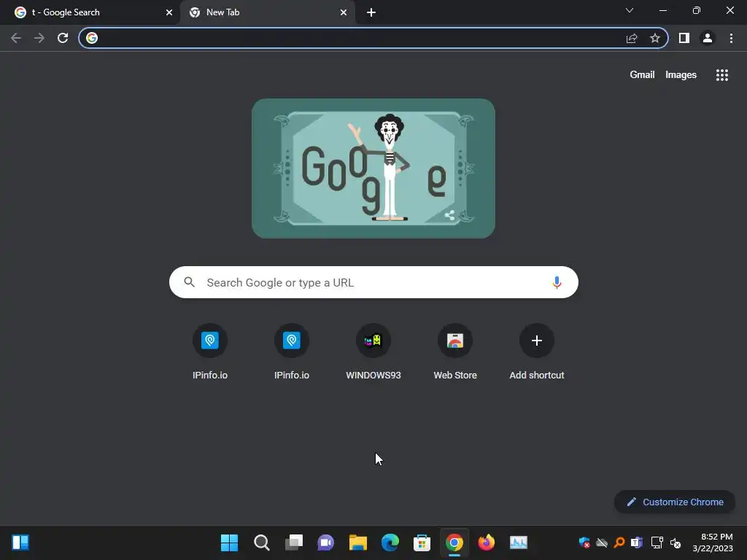Share the Google Doodle
The image size is (747, 560).
pos(449,215)
